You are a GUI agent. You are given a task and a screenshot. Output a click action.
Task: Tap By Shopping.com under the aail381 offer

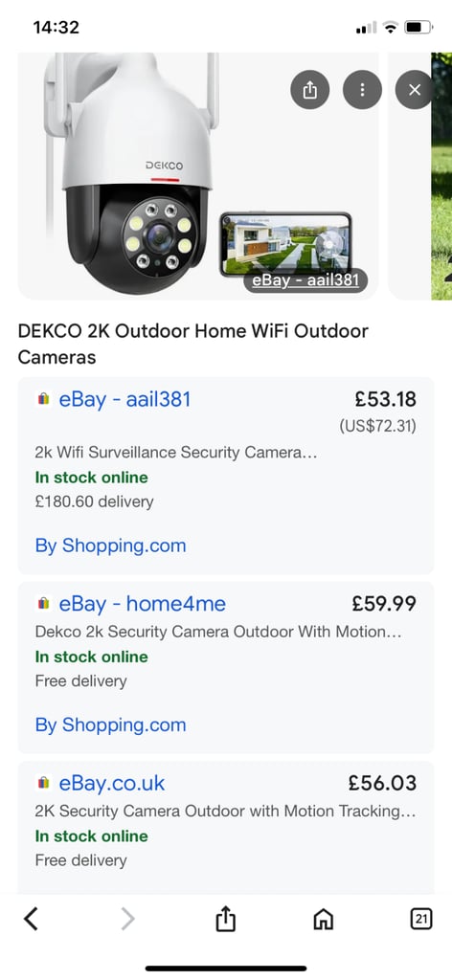point(111,546)
